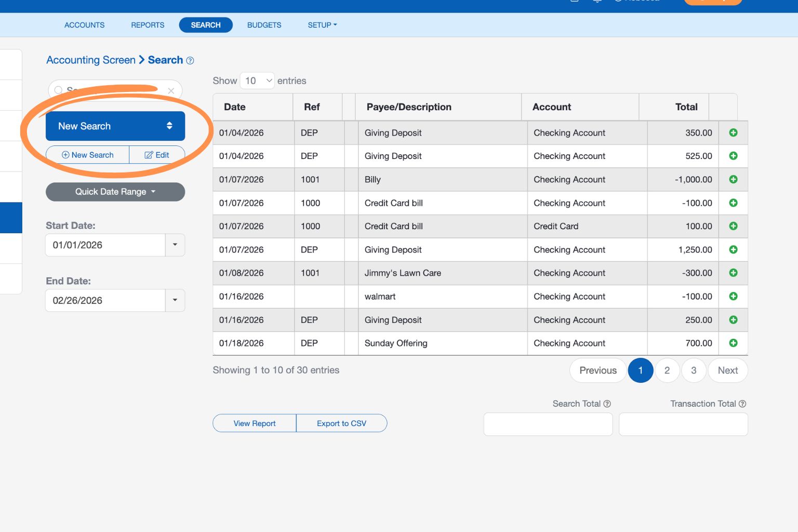Open Quick Date Range dropdown

(x=115, y=192)
